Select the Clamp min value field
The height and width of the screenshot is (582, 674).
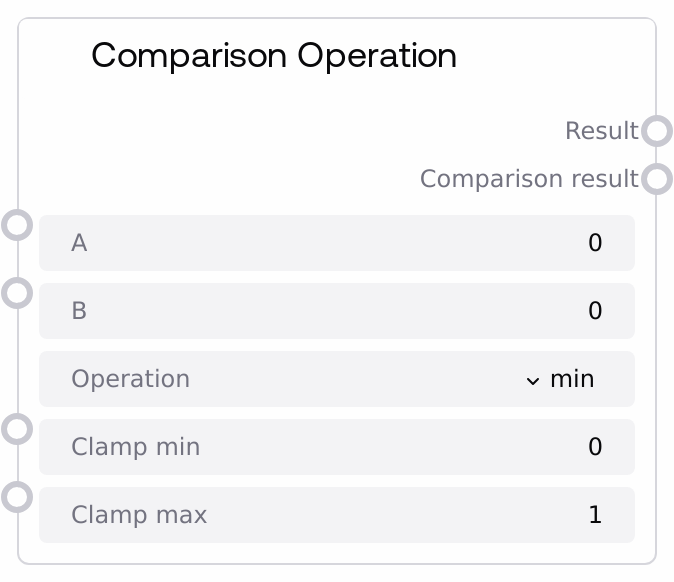pos(336,447)
